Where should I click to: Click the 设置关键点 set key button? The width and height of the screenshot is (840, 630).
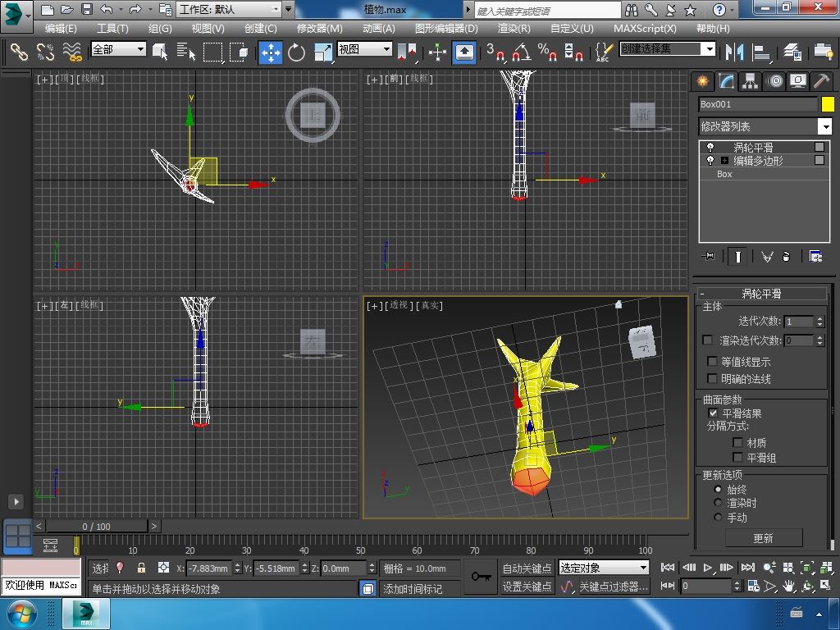coord(527,587)
